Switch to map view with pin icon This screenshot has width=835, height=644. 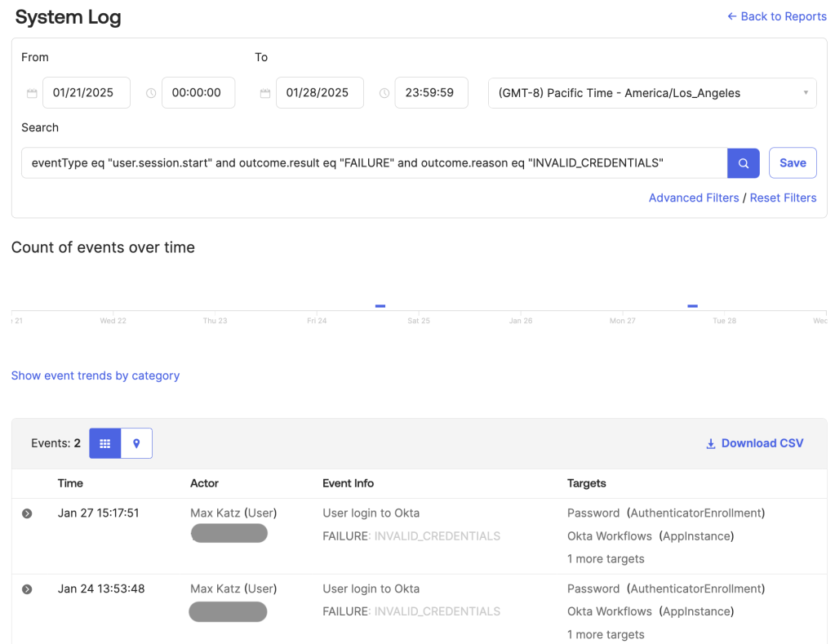coord(136,443)
